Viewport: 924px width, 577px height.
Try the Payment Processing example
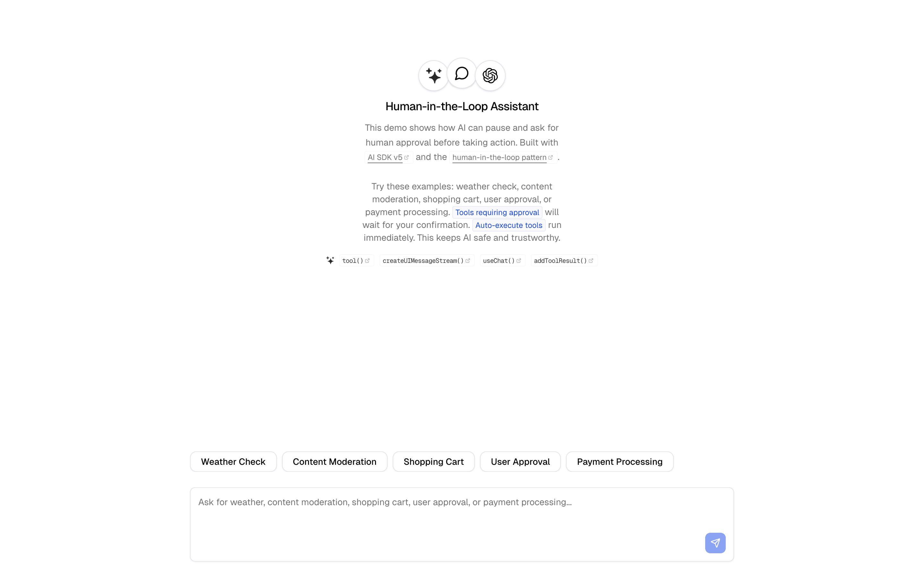click(x=619, y=462)
